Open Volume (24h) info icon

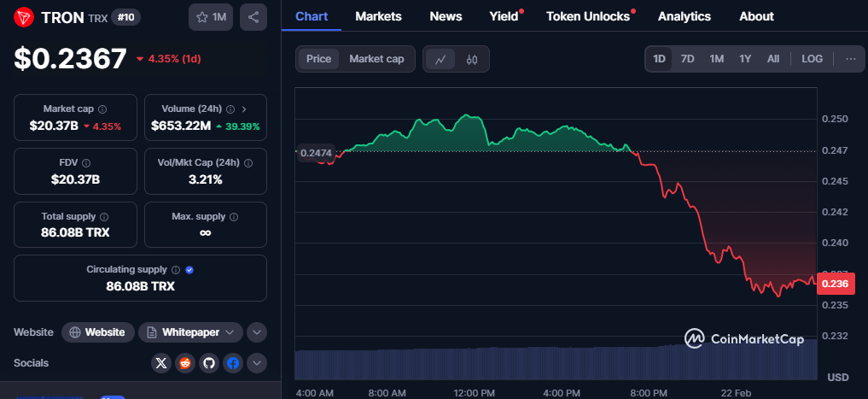point(230,109)
